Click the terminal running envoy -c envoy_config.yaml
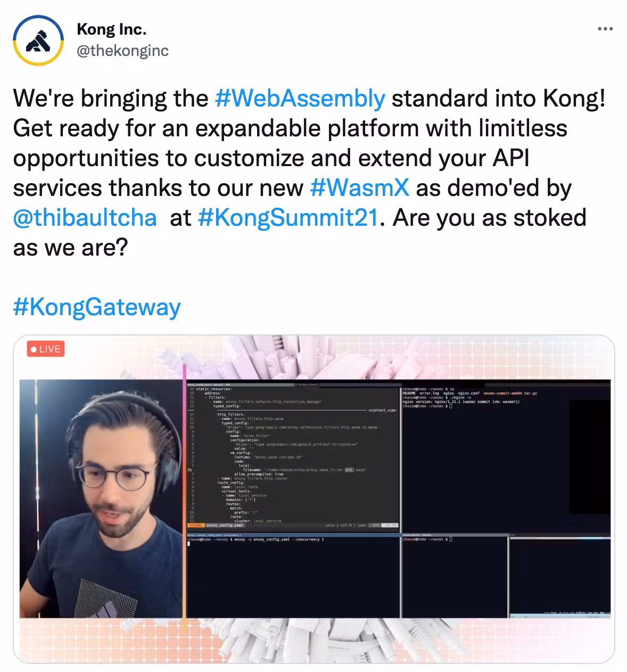This screenshot has height=672, width=627. click(293, 576)
